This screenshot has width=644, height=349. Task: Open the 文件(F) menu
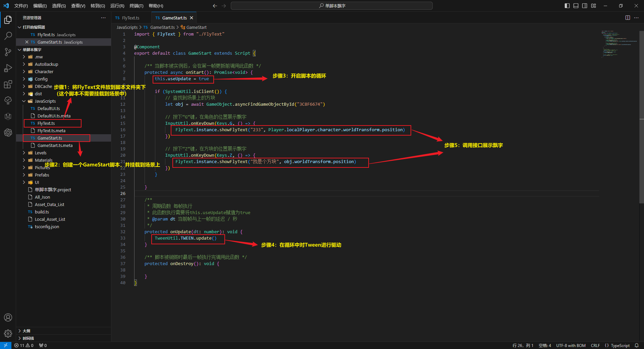point(21,6)
